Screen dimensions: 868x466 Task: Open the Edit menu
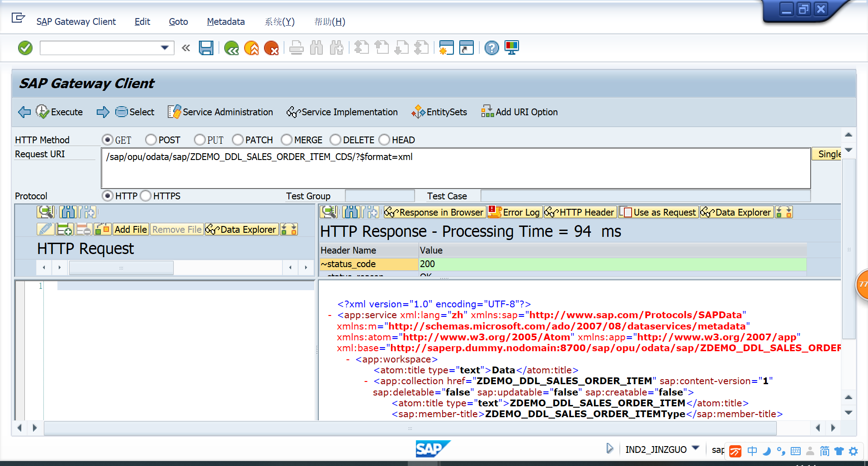142,22
